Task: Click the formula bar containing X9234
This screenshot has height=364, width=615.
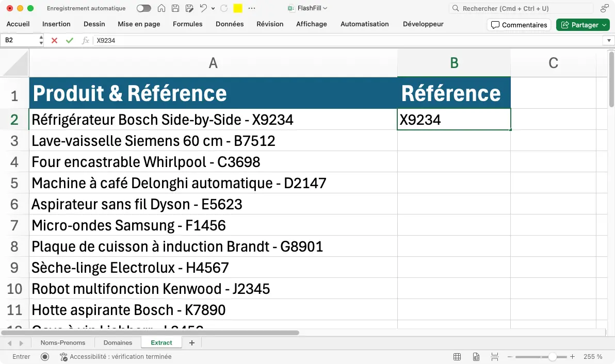Action: (x=348, y=40)
